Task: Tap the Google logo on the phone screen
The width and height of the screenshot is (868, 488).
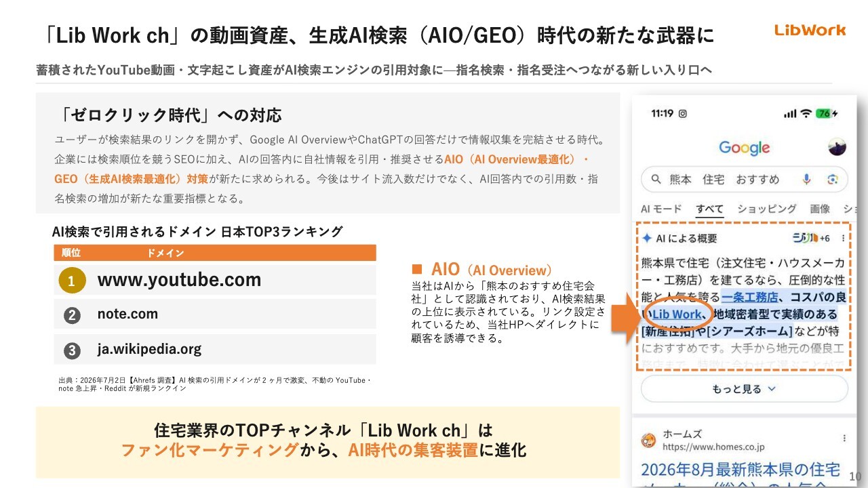Action: coord(744,148)
